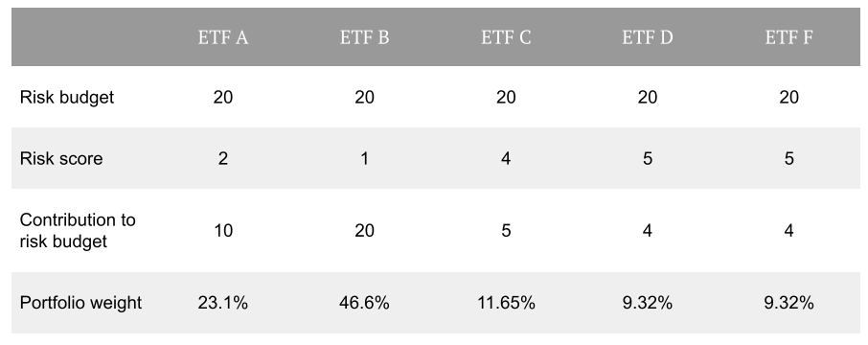Select the Contribution to risk budget label
The height and width of the screenshot is (345, 868).
(x=78, y=230)
